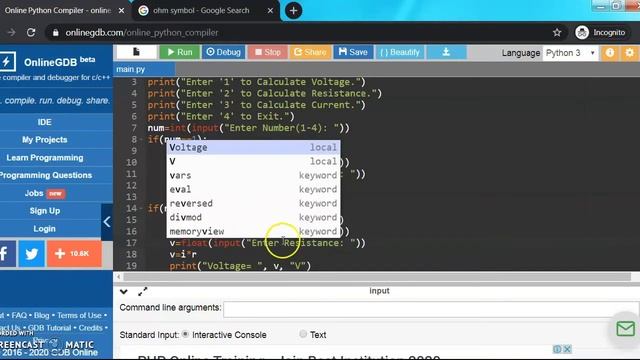This screenshot has height=360, width=640.
Task: Collapse the sidebar with chevron arrow
Action: pos(107,222)
